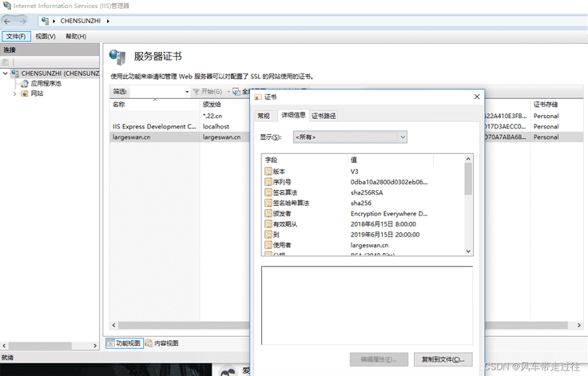The image size is (588, 376).
Task: Click the 使用者 field icon
Action: (268, 245)
